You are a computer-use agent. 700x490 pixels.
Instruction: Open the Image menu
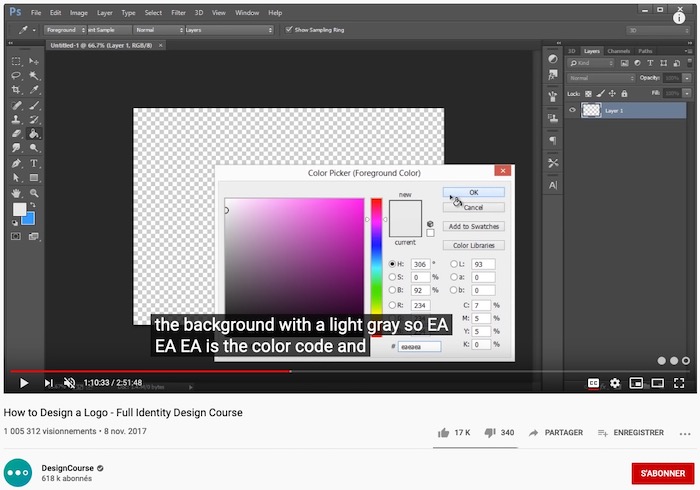click(79, 13)
